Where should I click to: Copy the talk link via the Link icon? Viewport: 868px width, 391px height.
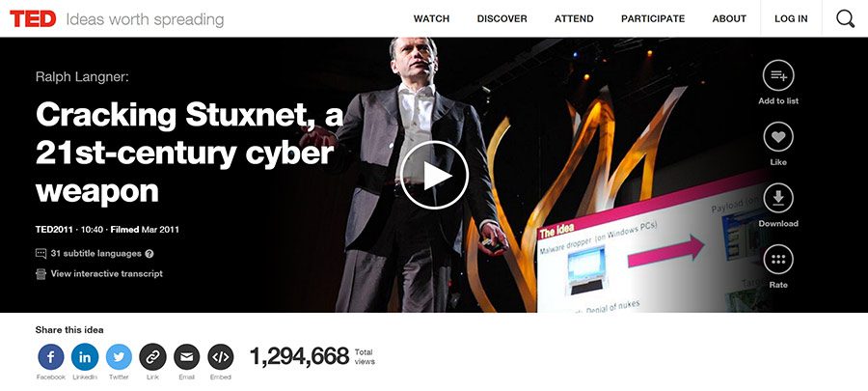(152, 357)
